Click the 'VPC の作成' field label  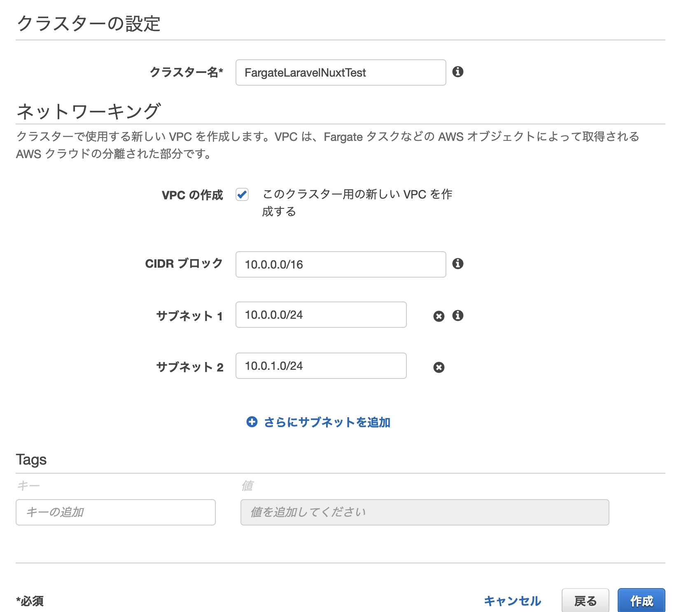click(192, 195)
